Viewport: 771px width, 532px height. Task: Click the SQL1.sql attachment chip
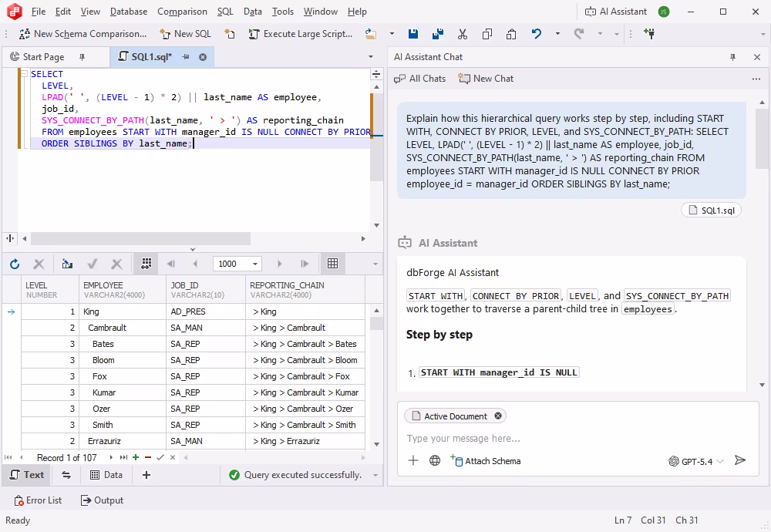[x=711, y=210]
